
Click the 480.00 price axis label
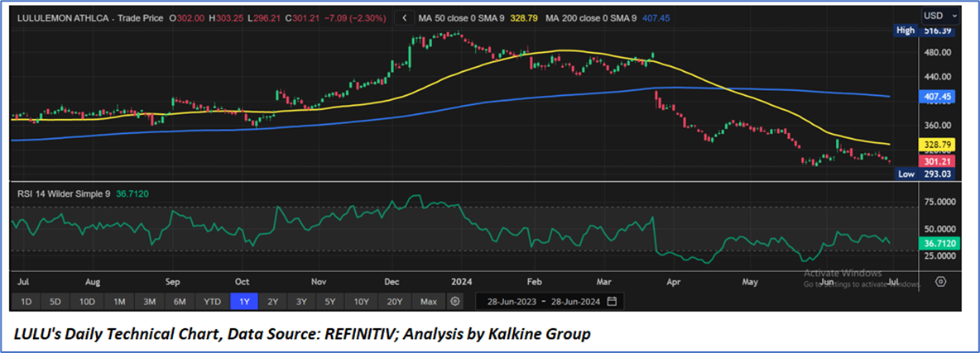tap(936, 52)
